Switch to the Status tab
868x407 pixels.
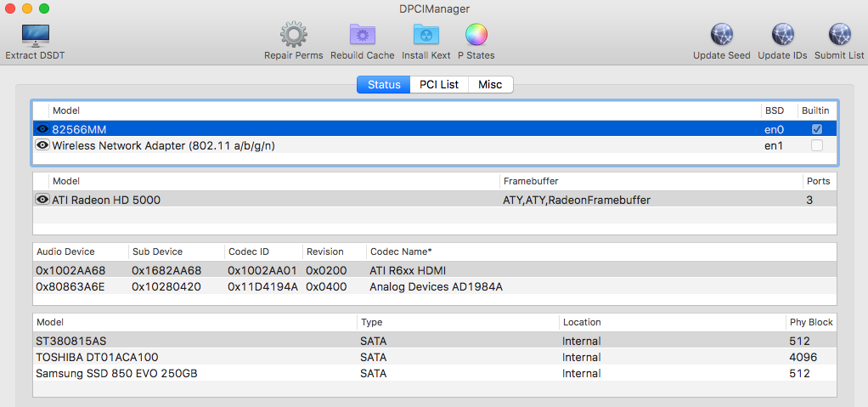384,85
